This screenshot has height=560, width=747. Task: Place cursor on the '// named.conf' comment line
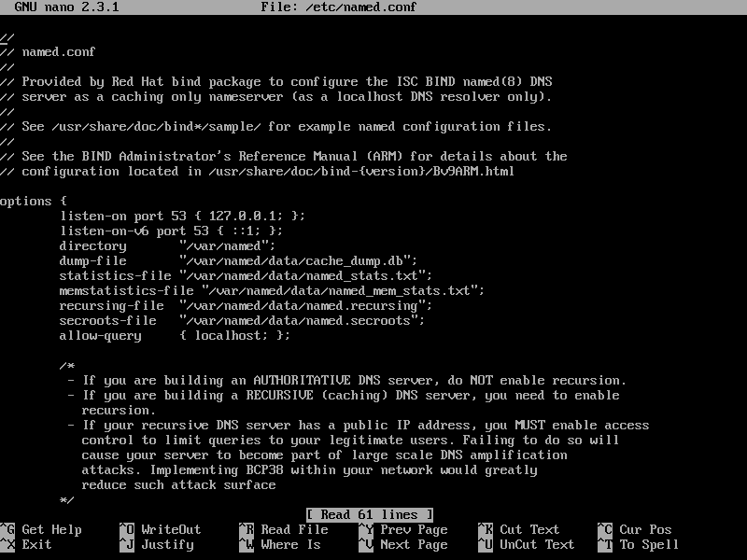point(48,52)
